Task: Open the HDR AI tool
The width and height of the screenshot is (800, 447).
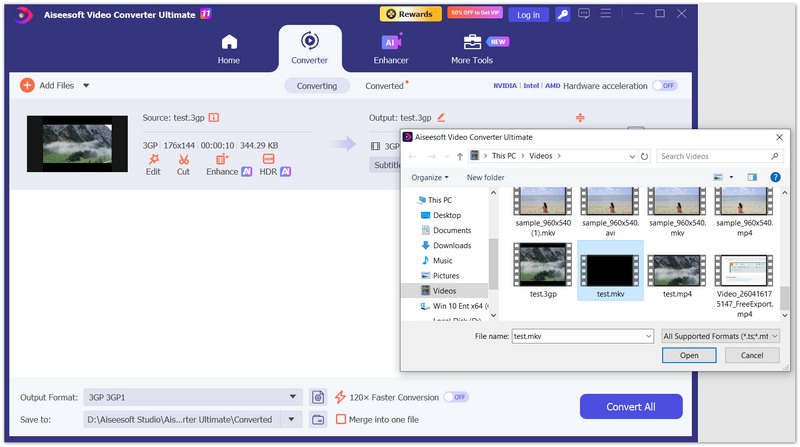Action: tap(275, 165)
